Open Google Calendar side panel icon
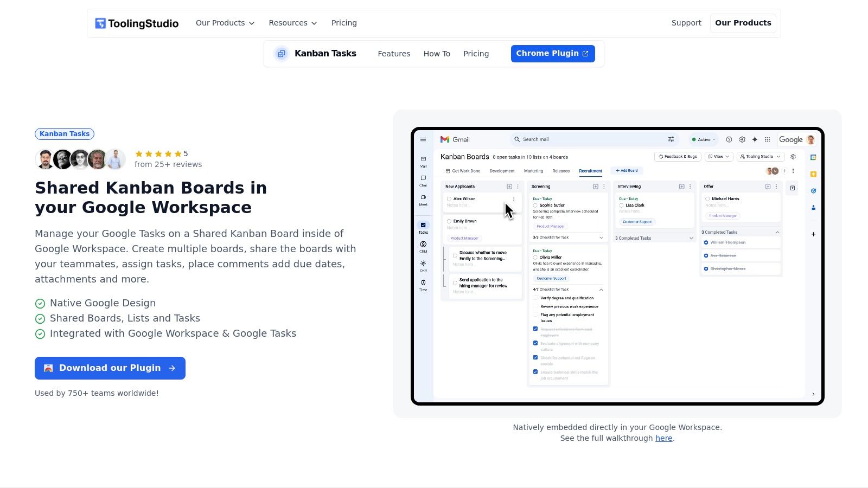Image resolution: width=868 pixels, height=488 pixels. [x=813, y=157]
